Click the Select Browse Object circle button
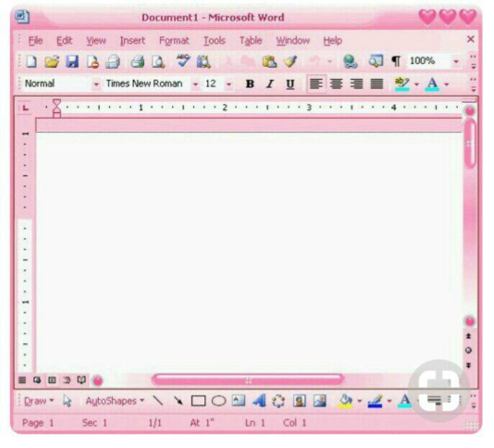494x448 pixels. [x=469, y=350]
